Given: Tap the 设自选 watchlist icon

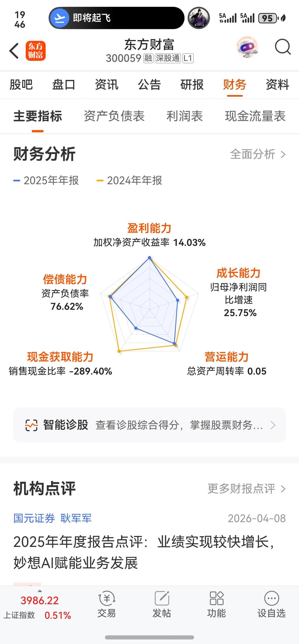Looking at the screenshot, I should (271, 598).
